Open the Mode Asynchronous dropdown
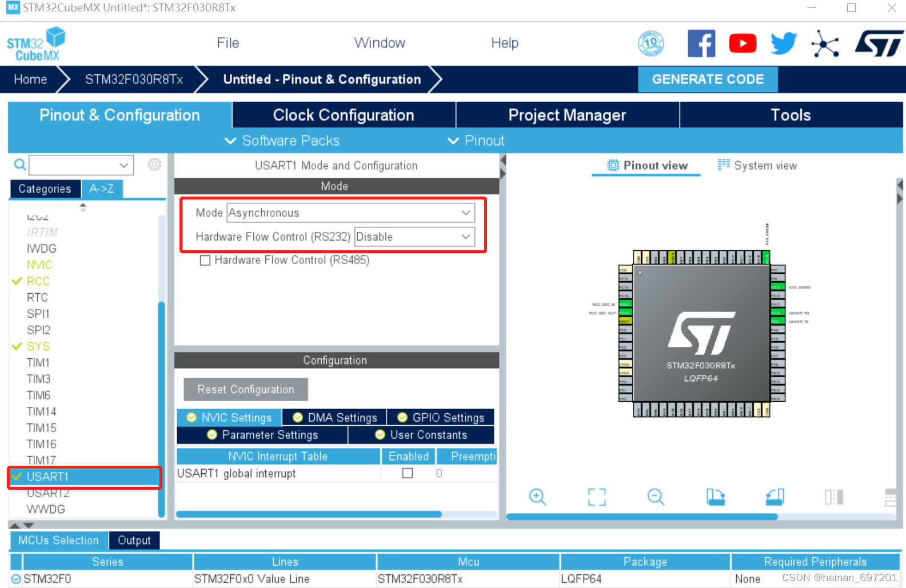The image size is (906, 588). pos(351,213)
